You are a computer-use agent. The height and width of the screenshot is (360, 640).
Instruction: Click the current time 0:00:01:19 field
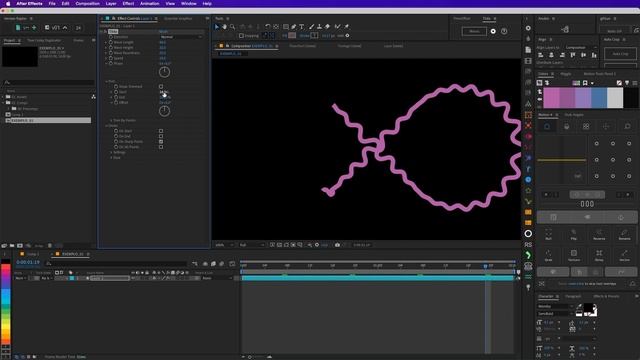pyautogui.click(x=28, y=262)
